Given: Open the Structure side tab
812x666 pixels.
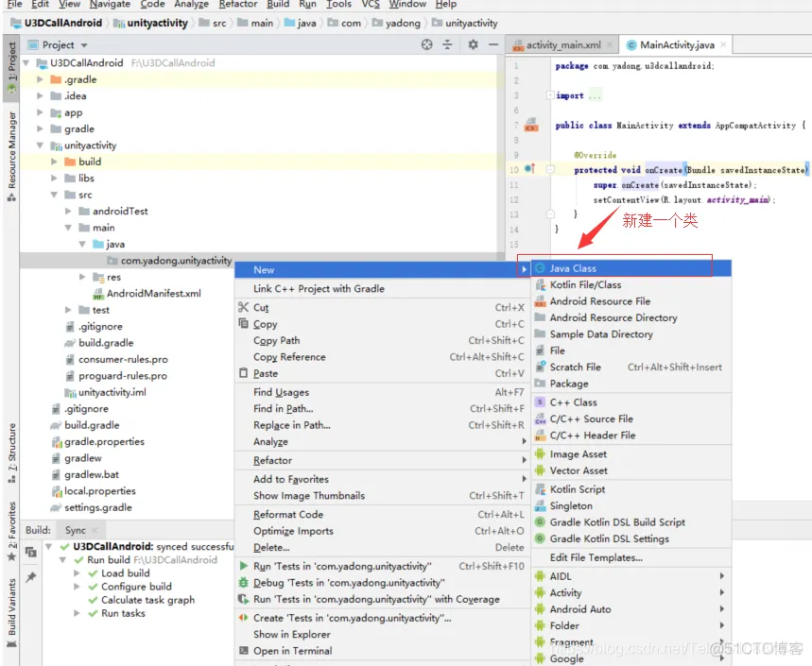Looking at the screenshot, I should pos(11,453).
